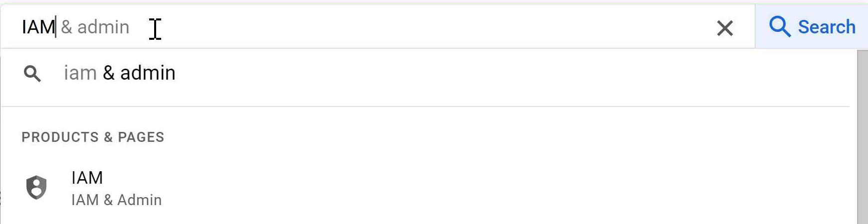
Task: Click the ampersand in the suggestion text
Action: tap(109, 73)
